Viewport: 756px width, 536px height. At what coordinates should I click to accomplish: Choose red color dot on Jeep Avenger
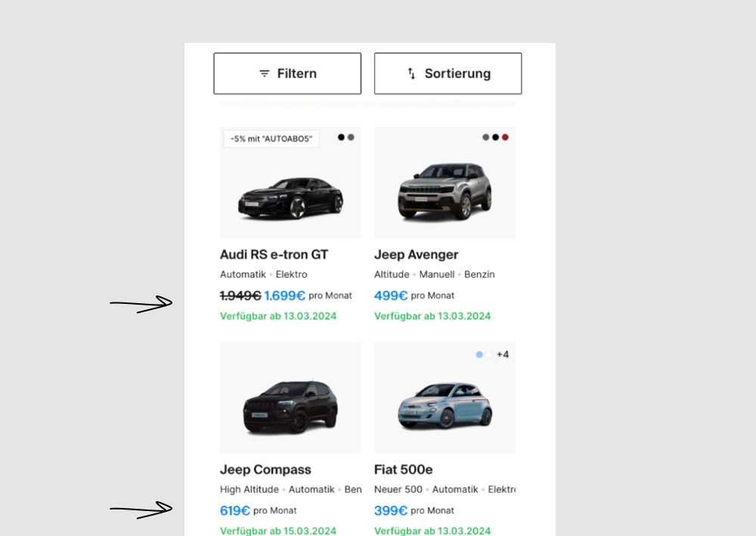coord(505,138)
